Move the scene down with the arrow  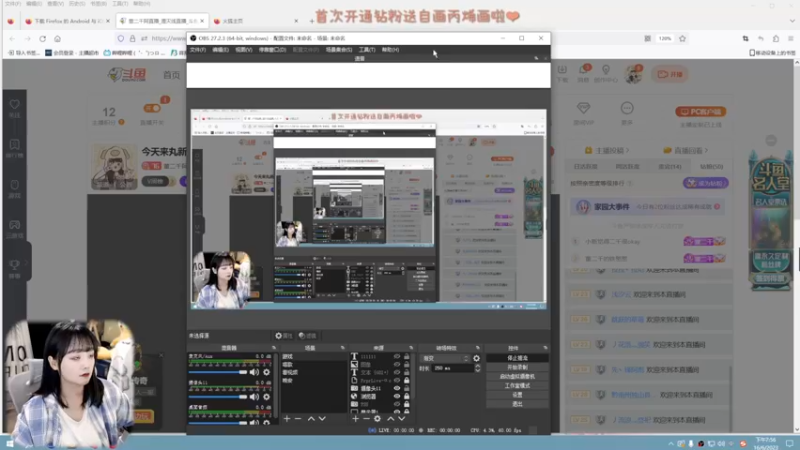click(x=322, y=418)
